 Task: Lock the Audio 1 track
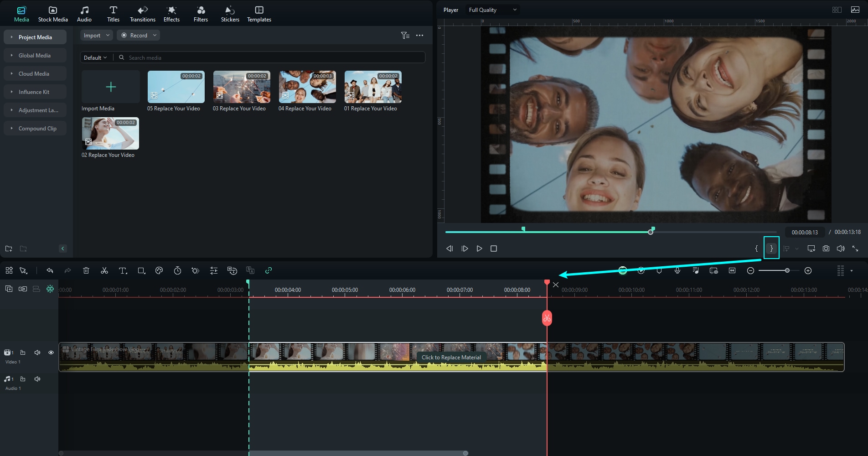(23, 379)
